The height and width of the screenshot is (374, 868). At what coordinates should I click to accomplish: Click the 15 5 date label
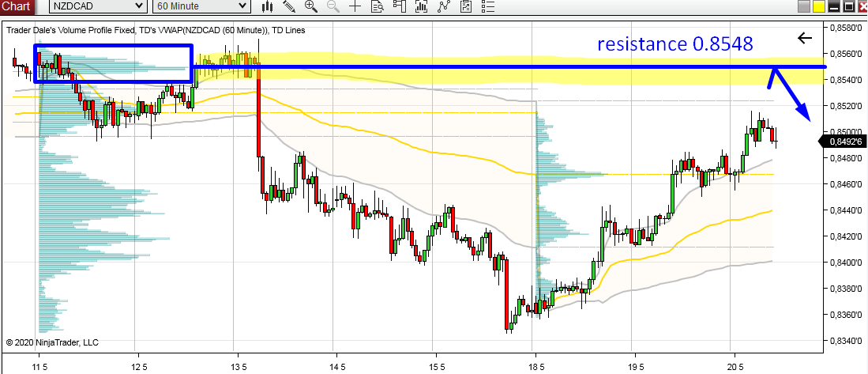click(436, 367)
